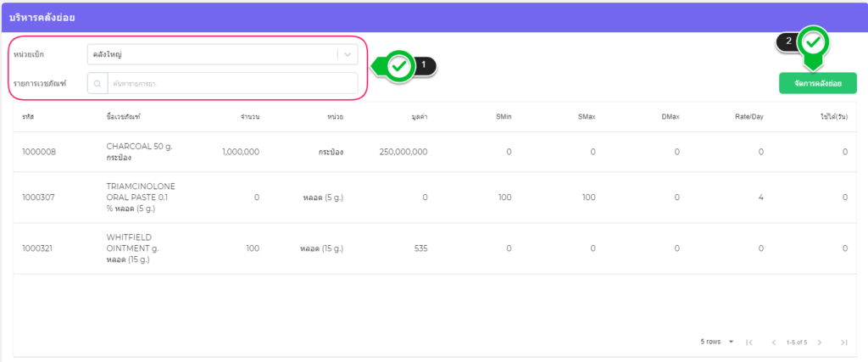This screenshot has height=362, width=868.
Task: Click the Rate/Day column header
Action: [750, 116]
